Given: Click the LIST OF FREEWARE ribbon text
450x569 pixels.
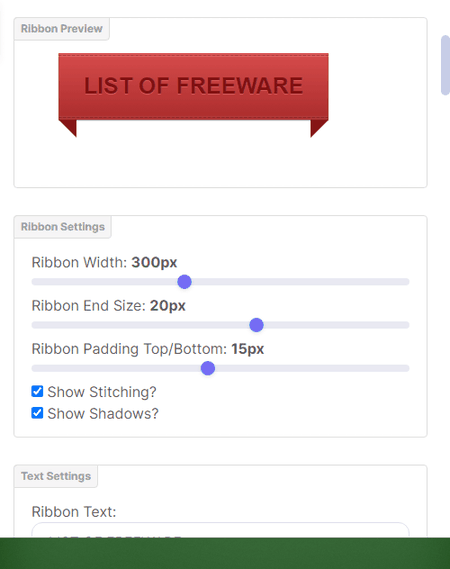Looking at the screenshot, I should [x=193, y=86].
